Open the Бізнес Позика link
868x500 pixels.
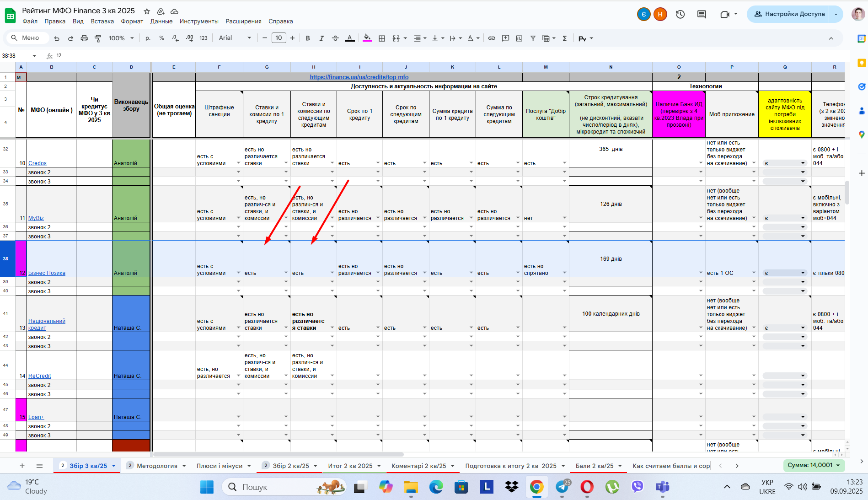pos(47,273)
